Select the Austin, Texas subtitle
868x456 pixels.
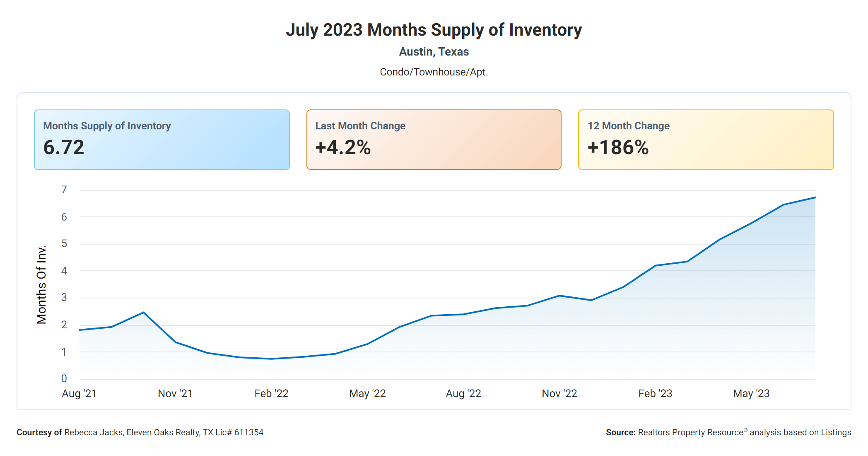click(x=434, y=52)
